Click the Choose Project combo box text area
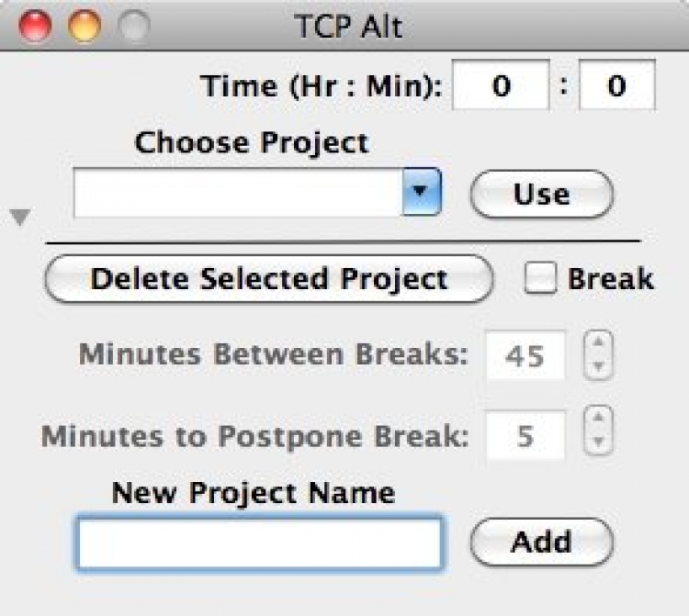This screenshot has width=689, height=616. (238, 193)
